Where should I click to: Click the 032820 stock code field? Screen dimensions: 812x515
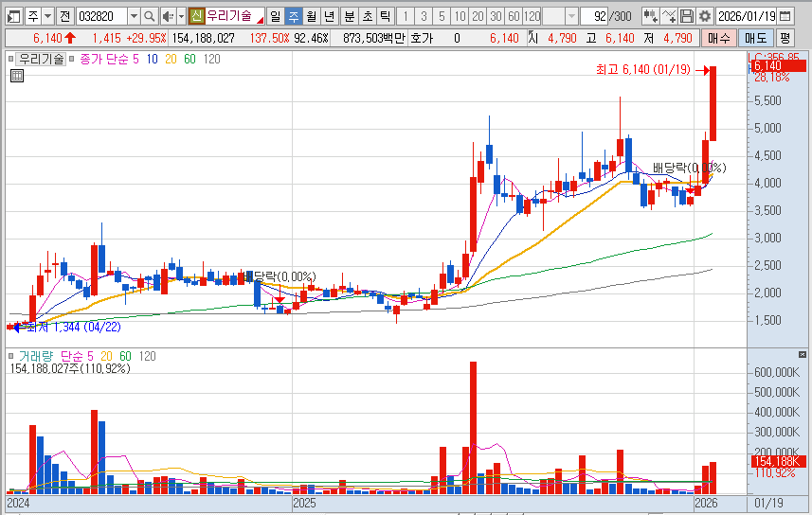coord(101,16)
